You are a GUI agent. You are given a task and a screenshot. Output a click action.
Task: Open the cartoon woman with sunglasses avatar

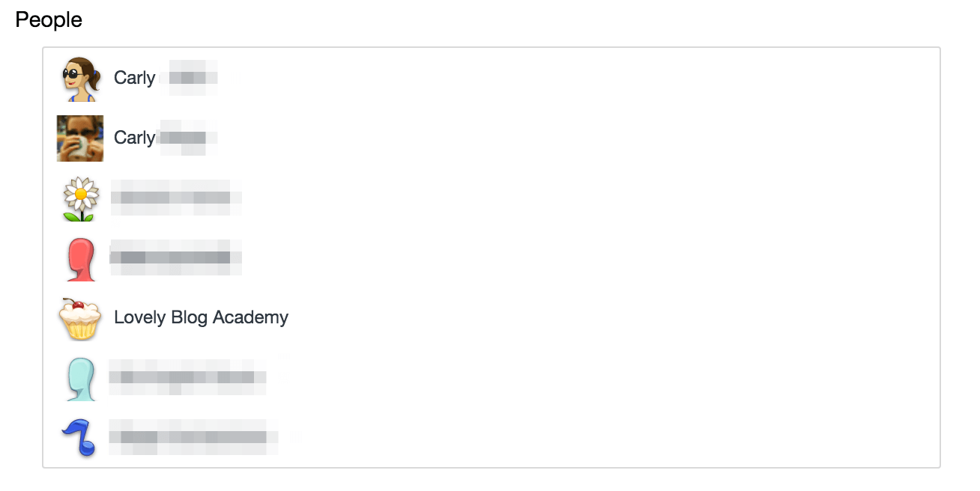[x=80, y=79]
